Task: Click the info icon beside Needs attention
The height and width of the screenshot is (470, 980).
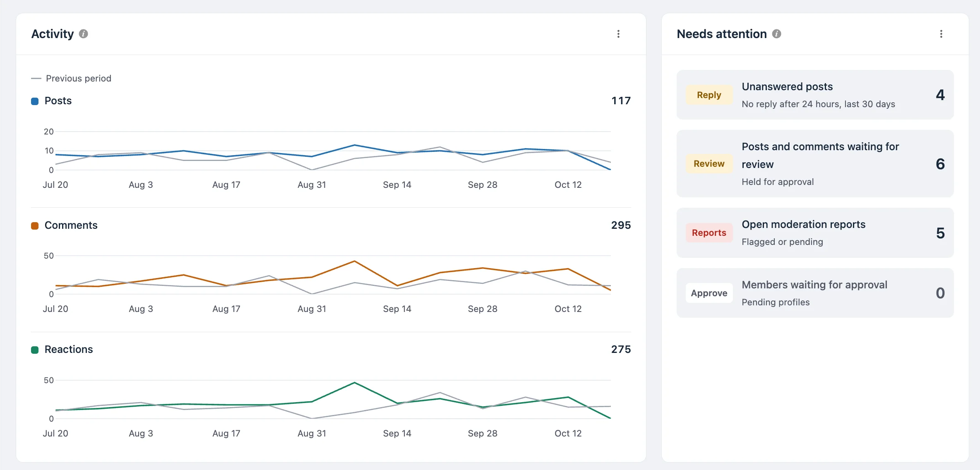Action: (777, 34)
